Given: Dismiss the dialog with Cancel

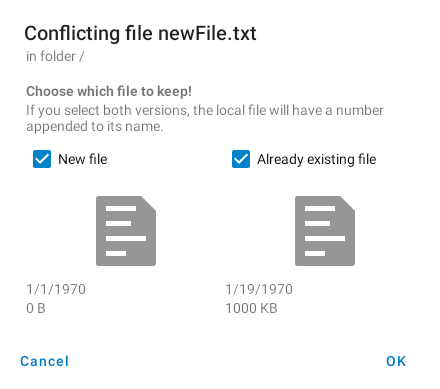Looking at the screenshot, I should [x=45, y=361].
